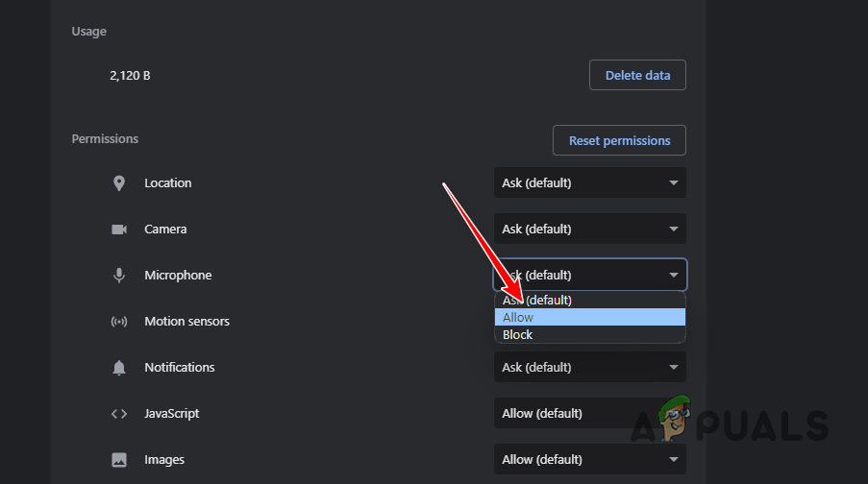Open the Camera permission dropdown
The width and height of the screenshot is (868, 484).
[589, 230]
